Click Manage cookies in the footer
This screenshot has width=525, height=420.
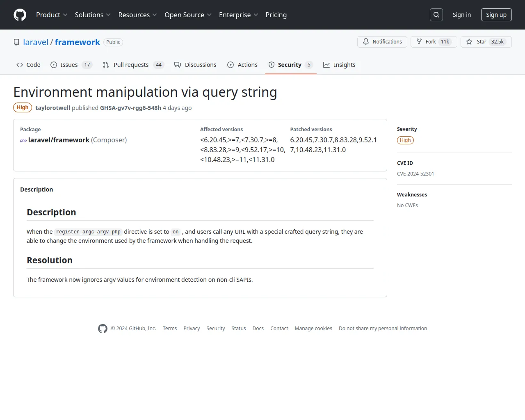(x=313, y=329)
